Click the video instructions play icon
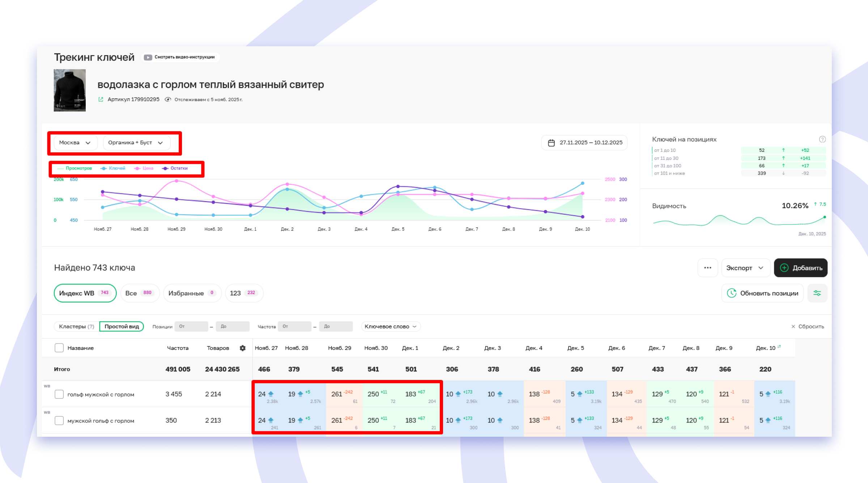 (x=148, y=57)
